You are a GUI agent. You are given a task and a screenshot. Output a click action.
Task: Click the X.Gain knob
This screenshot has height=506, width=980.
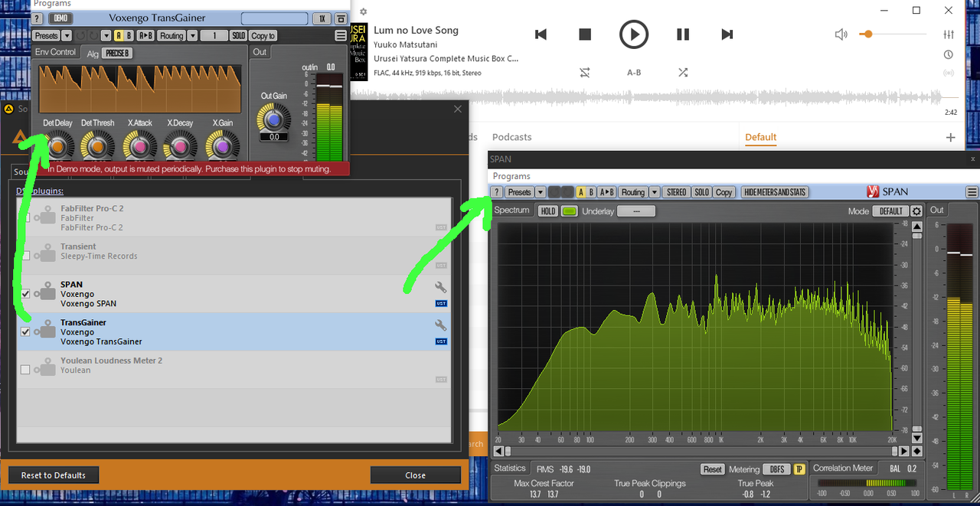(223, 145)
